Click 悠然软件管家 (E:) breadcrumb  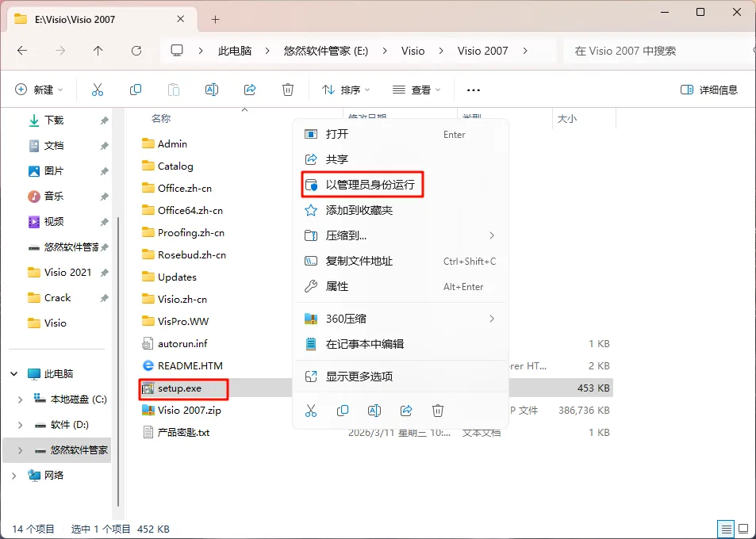326,51
